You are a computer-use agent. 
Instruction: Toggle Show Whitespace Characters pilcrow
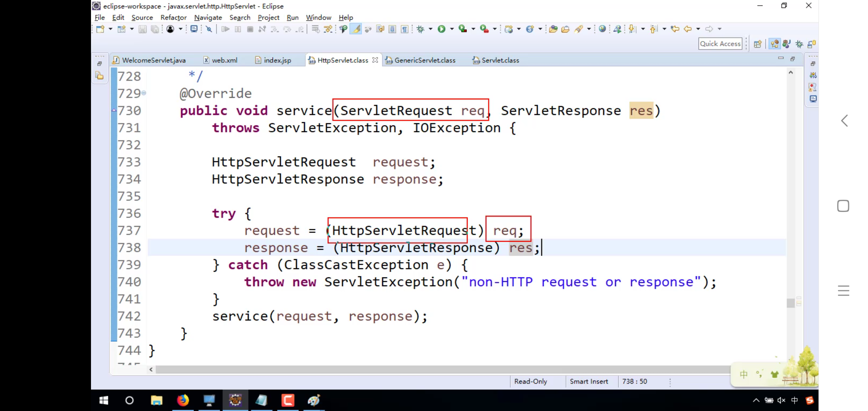405,29
